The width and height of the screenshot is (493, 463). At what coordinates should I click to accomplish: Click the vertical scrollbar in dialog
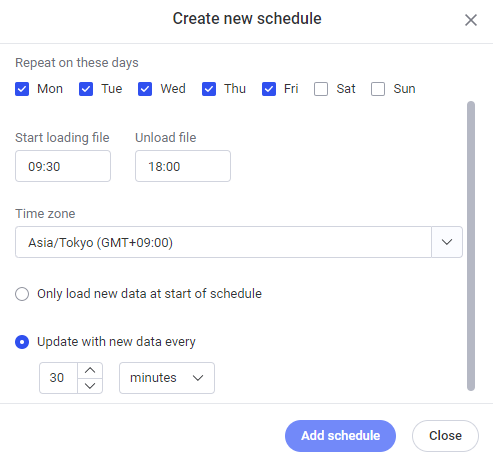[x=471, y=246]
